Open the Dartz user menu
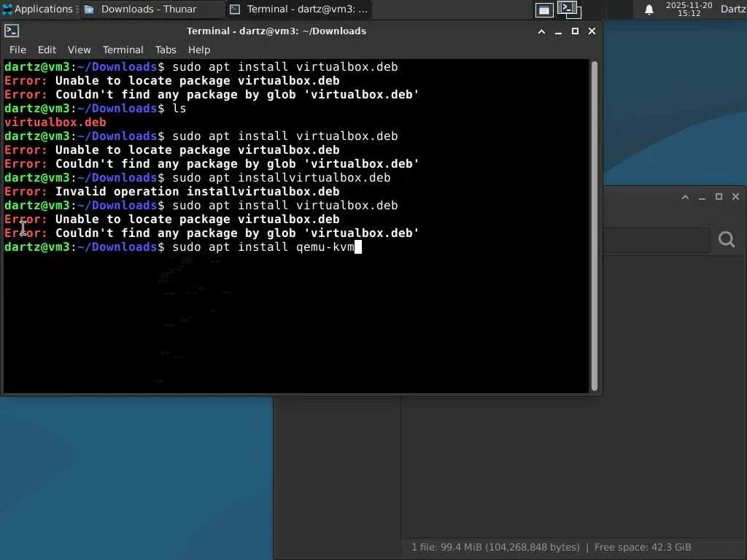The height and width of the screenshot is (560, 747). (x=733, y=9)
